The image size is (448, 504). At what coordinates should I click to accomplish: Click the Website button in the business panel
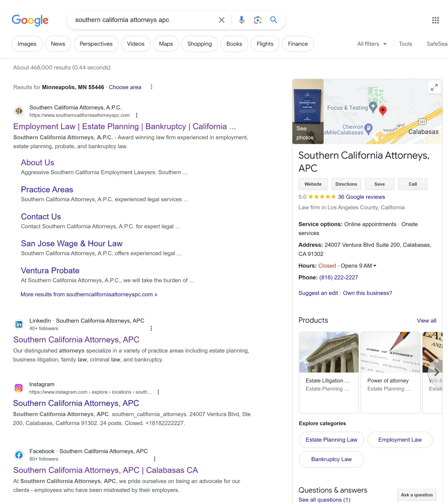point(313,184)
